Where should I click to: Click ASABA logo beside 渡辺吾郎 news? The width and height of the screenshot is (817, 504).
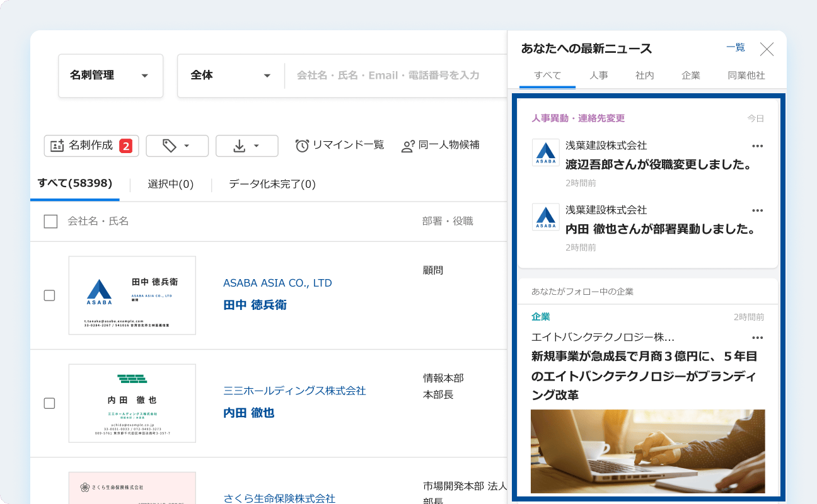coord(545,152)
